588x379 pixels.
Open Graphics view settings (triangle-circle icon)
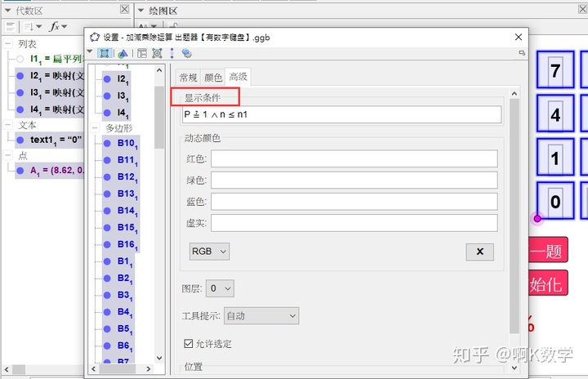[122, 54]
